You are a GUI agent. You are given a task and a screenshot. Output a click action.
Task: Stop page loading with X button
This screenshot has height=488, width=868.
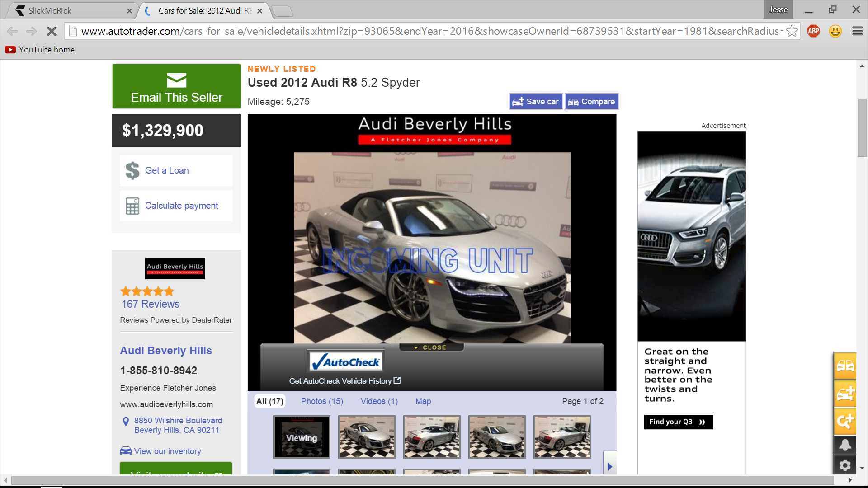[x=52, y=31]
